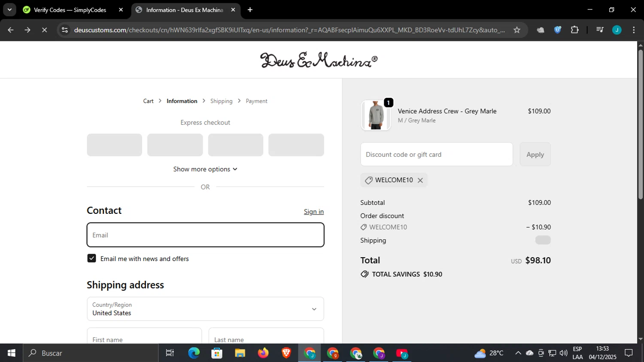Open the notifications center icon

[x=629, y=353]
